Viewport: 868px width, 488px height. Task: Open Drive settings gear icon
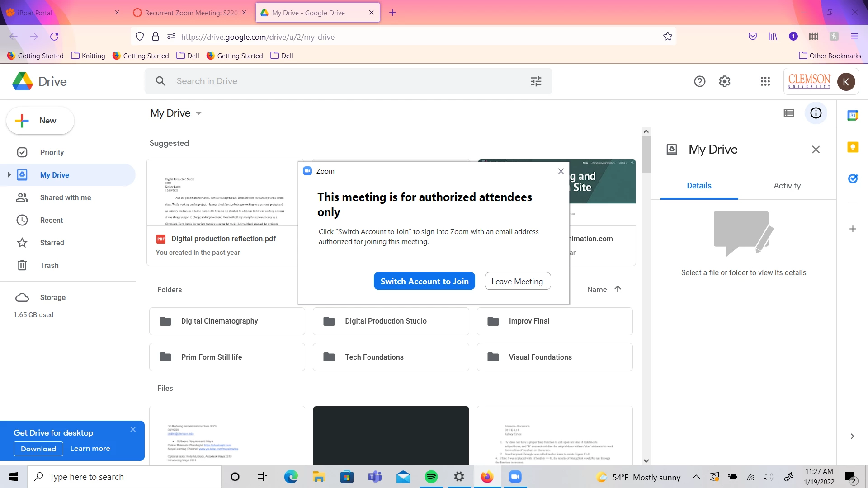coord(725,81)
